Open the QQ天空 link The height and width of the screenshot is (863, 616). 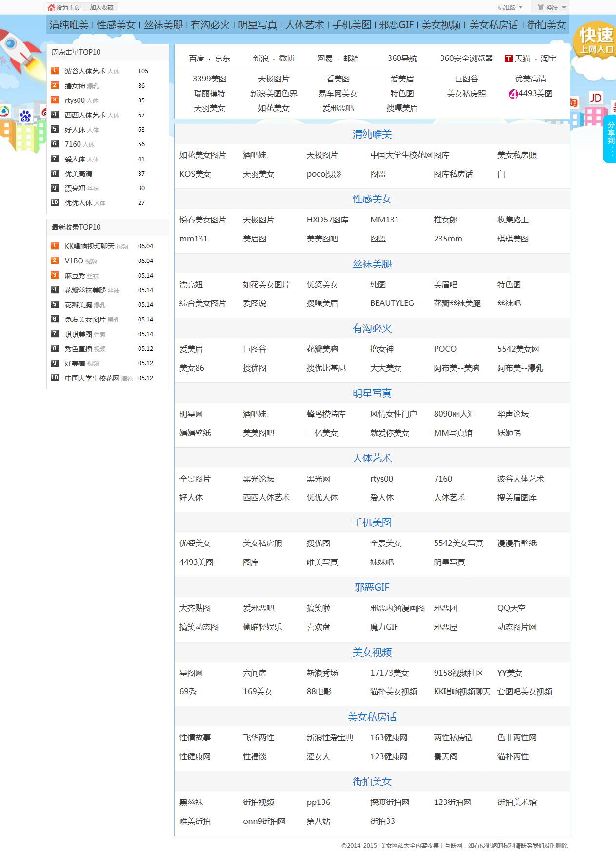tap(512, 608)
